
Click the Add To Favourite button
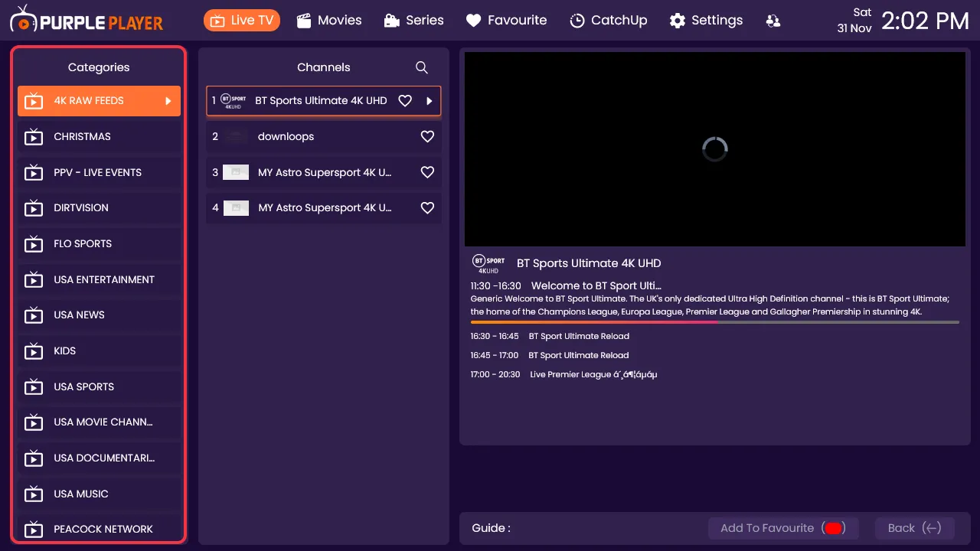click(x=783, y=528)
